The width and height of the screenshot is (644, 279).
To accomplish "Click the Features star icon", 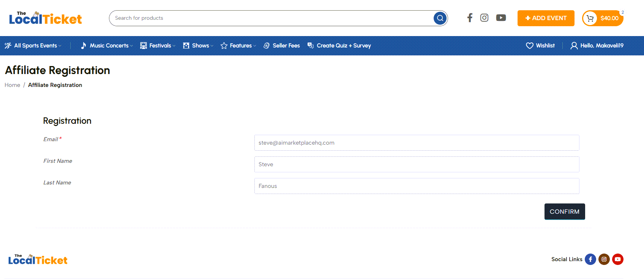I will pyautogui.click(x=224, y=46).
